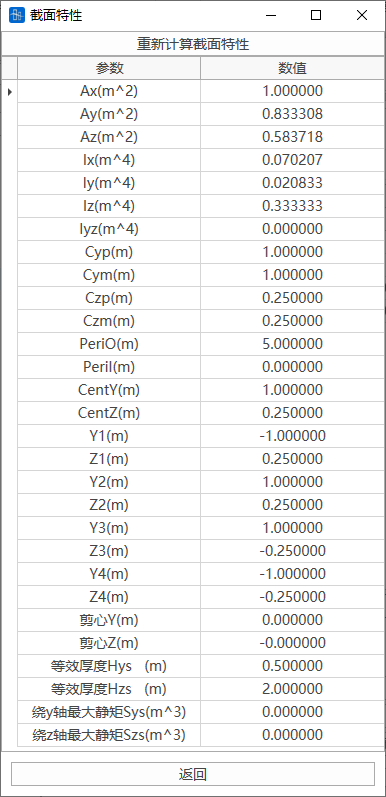Click the Ay(m^2) value 0.833308
Viewport: 386px width, 797px height.
click(x=292, y=114)
